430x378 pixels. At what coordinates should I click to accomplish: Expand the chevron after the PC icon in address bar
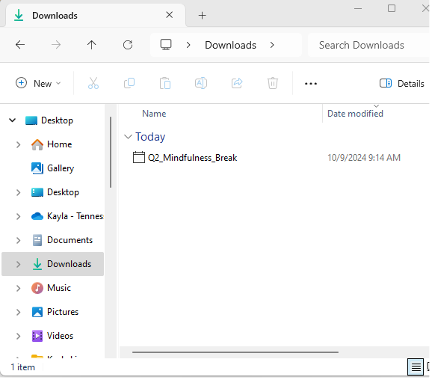[189, 45]
